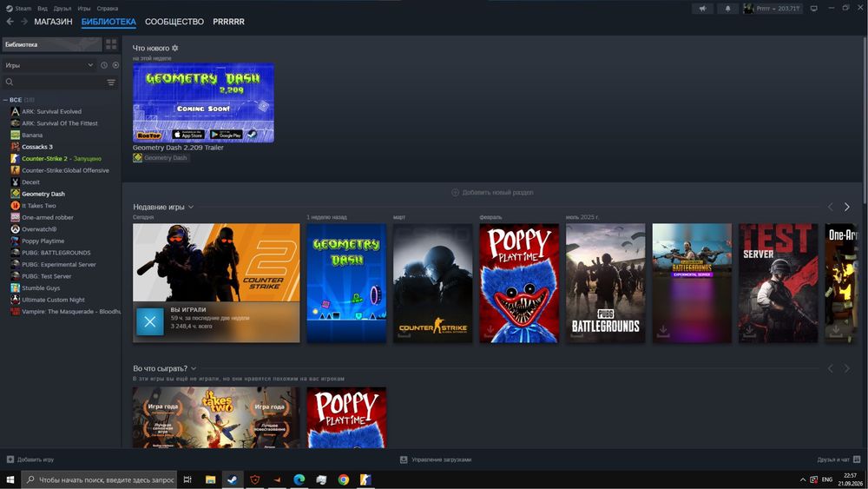868x489 pixels.
Task: Open File Explorer from taskbar
Action: coord(210,479)
